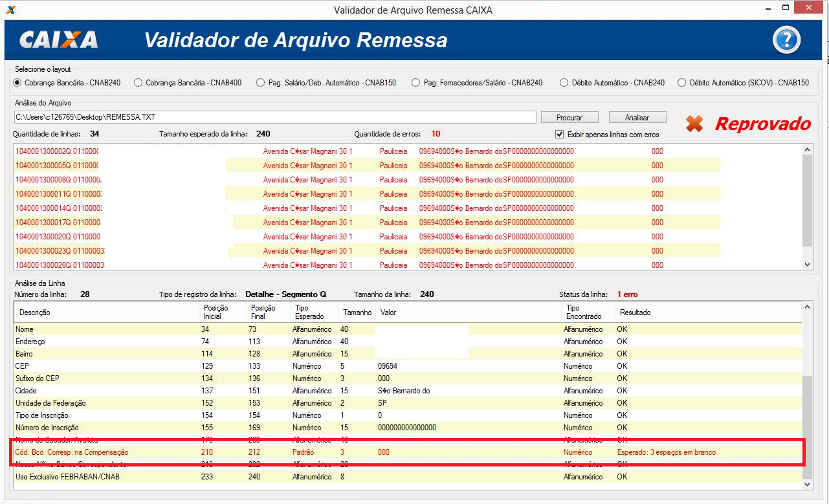Select Débito Automático (SICOV) - CNAB150
The image size is (829, 504).
pyautogui.click(x=743, y=83)
